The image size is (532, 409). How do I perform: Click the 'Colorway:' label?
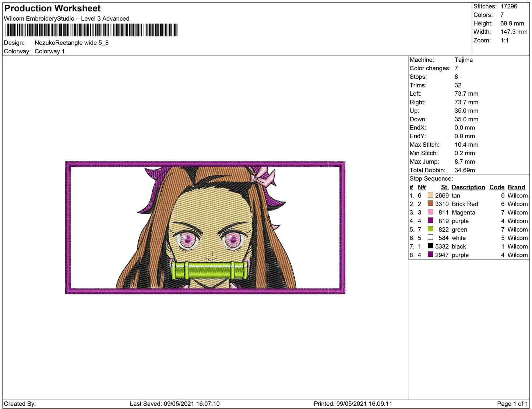coord(17,51)
